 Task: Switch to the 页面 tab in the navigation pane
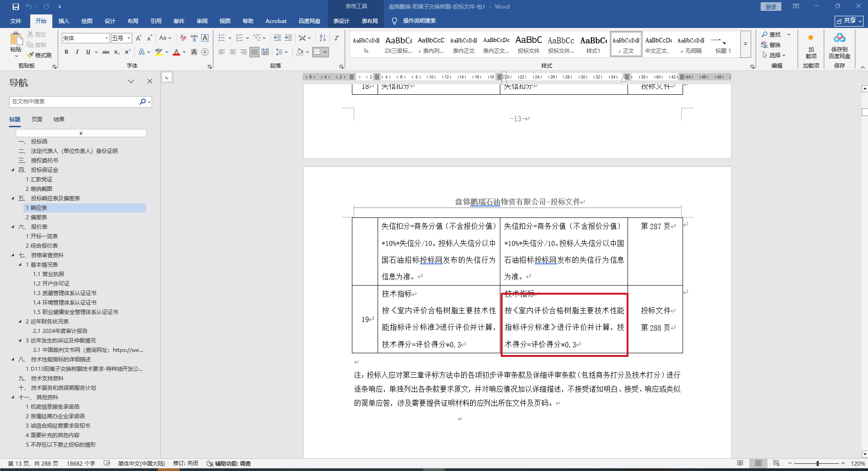click(37, 120)
